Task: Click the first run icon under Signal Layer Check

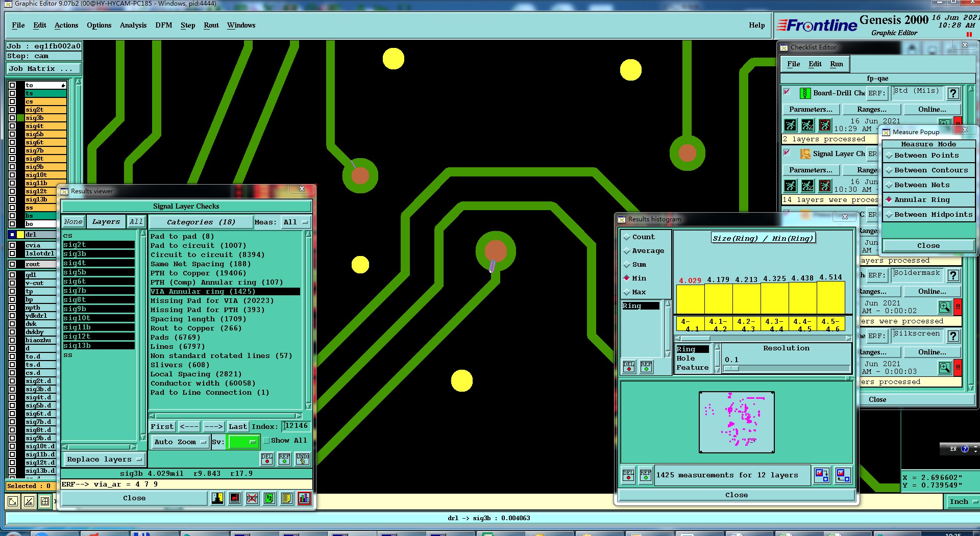Action: tap(790, 186)
